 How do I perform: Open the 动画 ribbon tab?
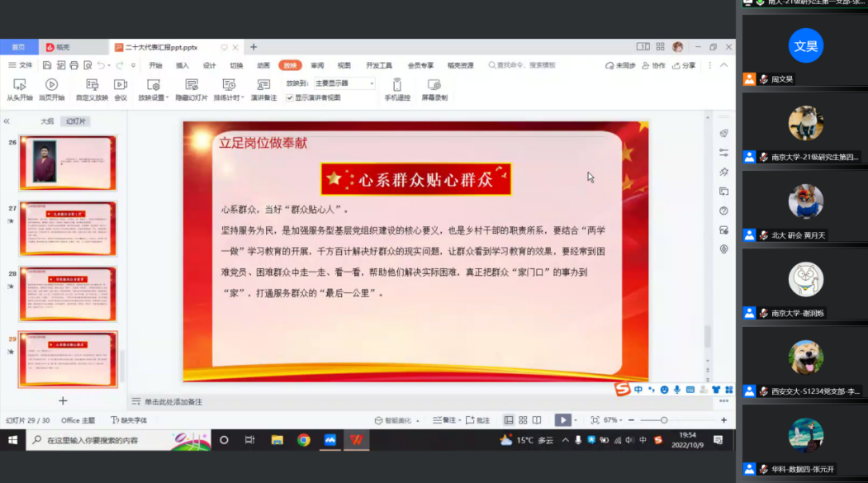coord(263,65)
